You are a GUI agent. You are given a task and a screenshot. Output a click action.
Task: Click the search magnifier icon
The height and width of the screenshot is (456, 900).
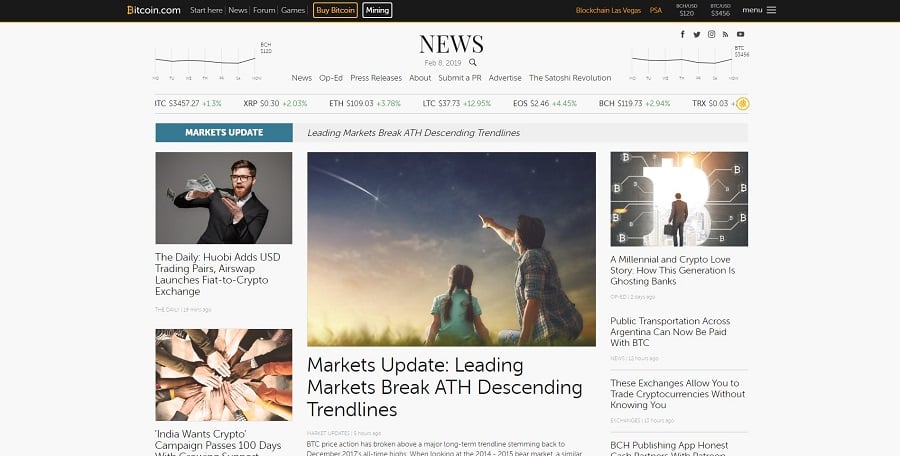473,62
